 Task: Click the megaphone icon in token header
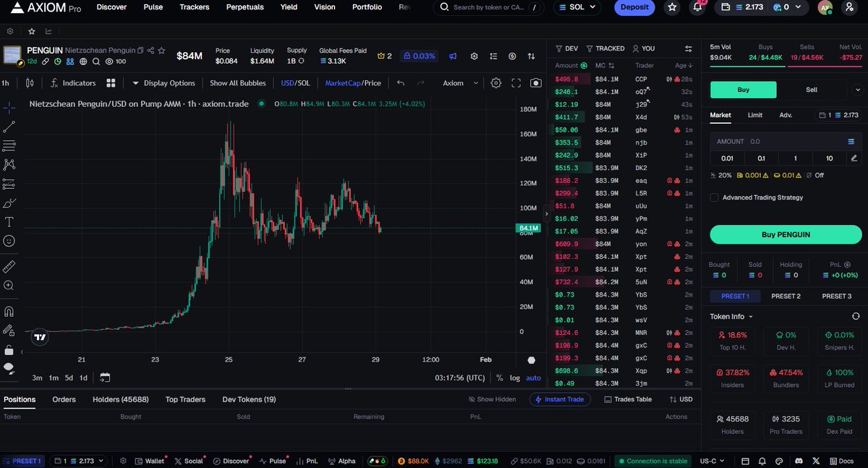453,56
